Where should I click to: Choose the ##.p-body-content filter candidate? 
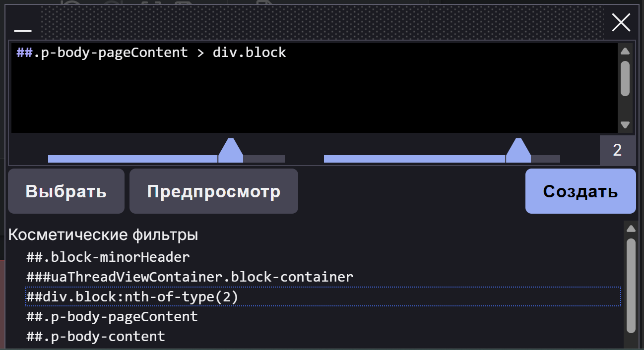coord(96,336)
